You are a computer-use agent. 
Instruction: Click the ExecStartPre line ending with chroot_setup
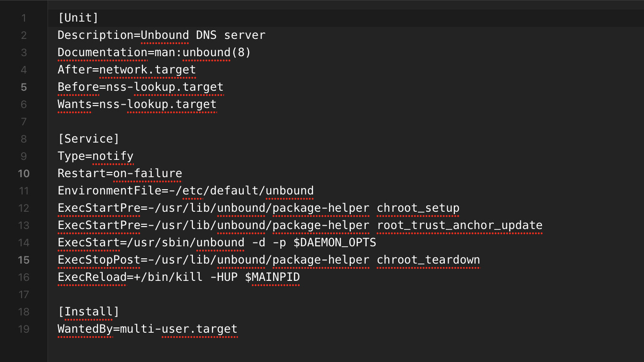point(259,208)
